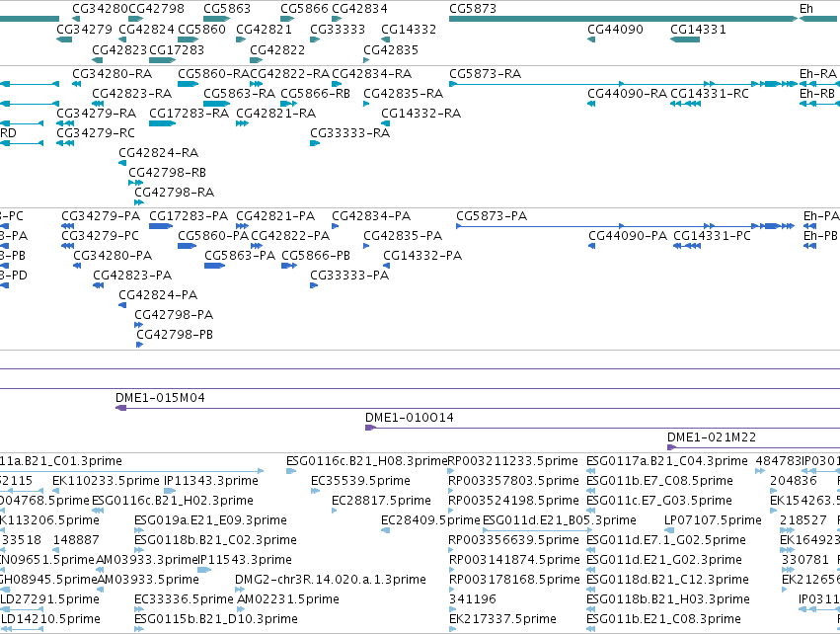
Task: Click protein label CG42798-PB
Action: [175, 335]
